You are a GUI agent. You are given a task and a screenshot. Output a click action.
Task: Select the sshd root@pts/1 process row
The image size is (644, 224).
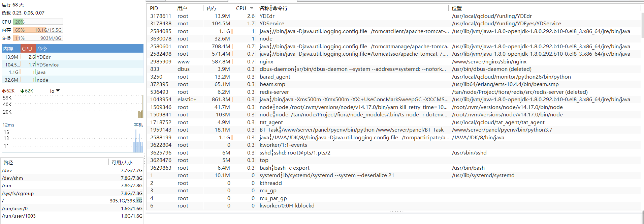[393, 152]
